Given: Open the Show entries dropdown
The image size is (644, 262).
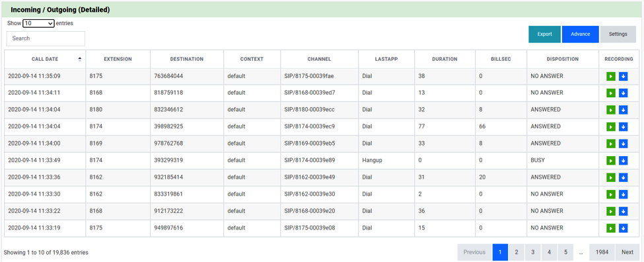Looking at the screenshot, I should click(38, 23).
